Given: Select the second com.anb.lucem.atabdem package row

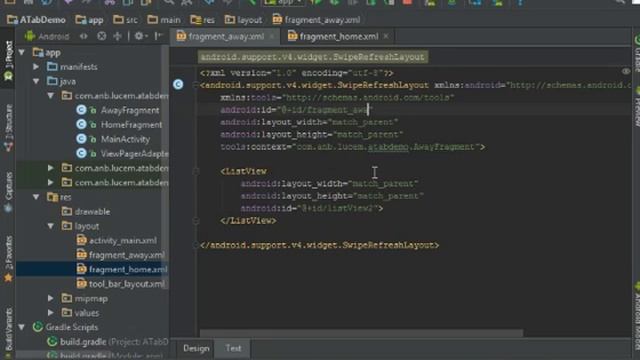Looking at the screenshot, I should 115,168.
